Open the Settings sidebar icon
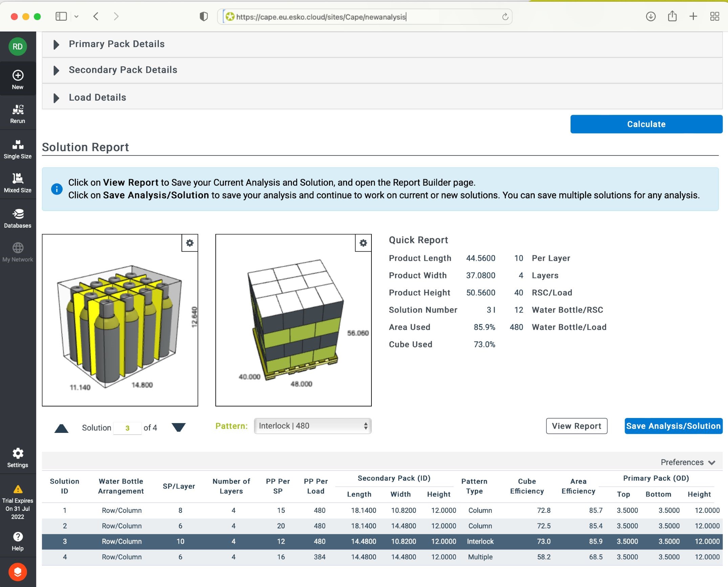This screenshot has width=728, height=587. pos(18,457)
